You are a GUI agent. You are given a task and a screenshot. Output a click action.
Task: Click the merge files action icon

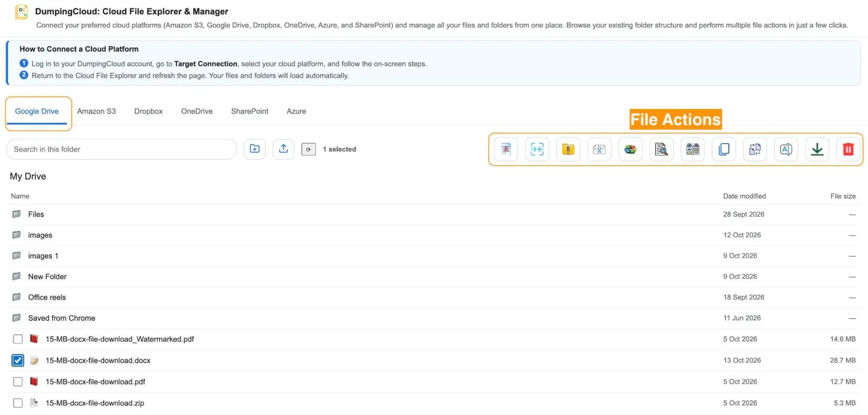(x=537, y=149)
